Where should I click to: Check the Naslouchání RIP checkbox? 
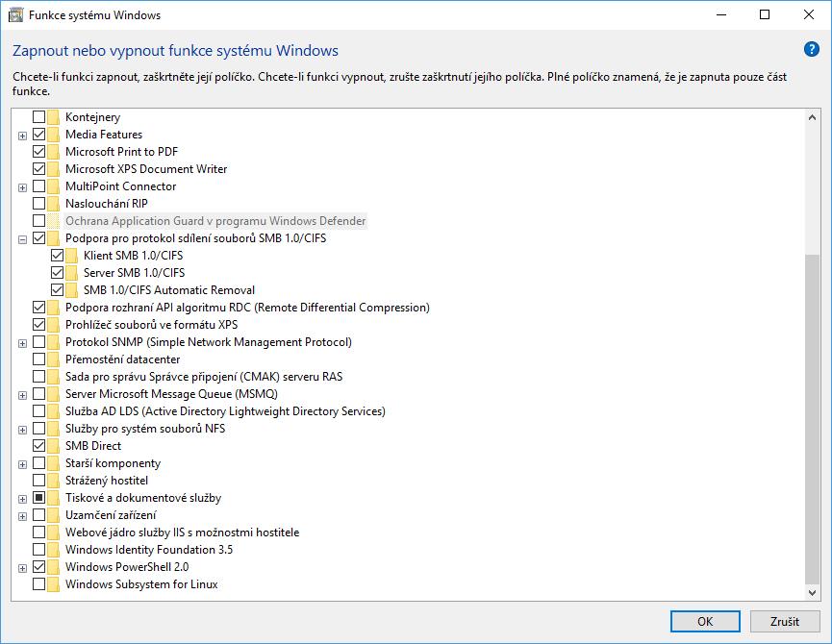pos(38,204)
